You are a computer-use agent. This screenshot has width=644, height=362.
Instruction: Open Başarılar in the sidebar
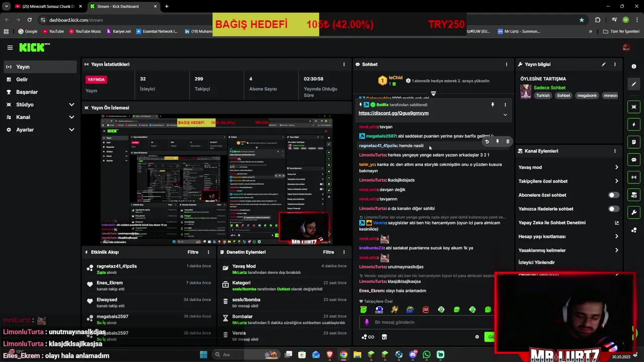[40, 92]
